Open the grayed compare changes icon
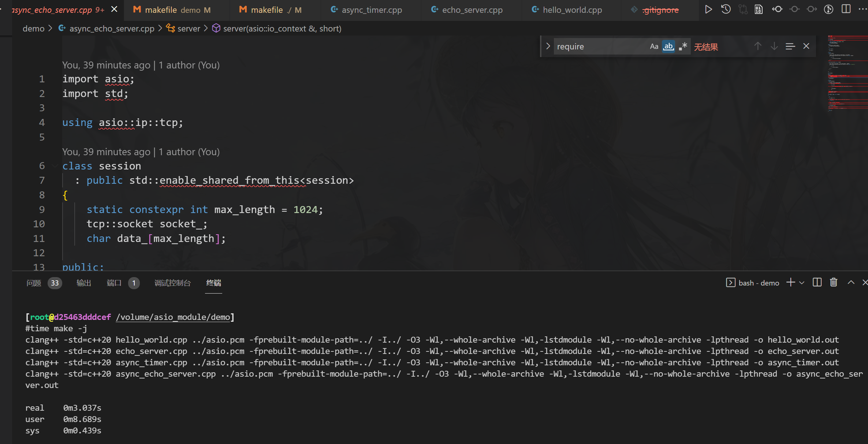Viewport: 868px width, 444px height. click(743, 10)
